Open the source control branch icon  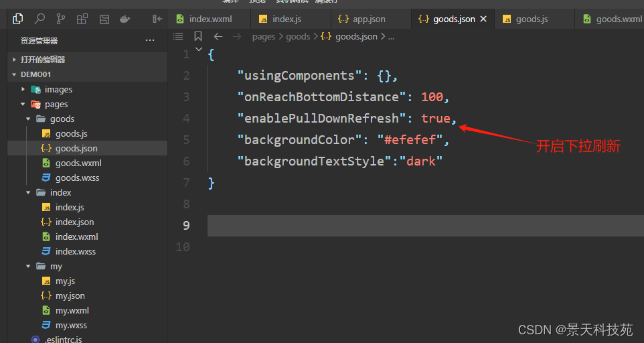61,19
